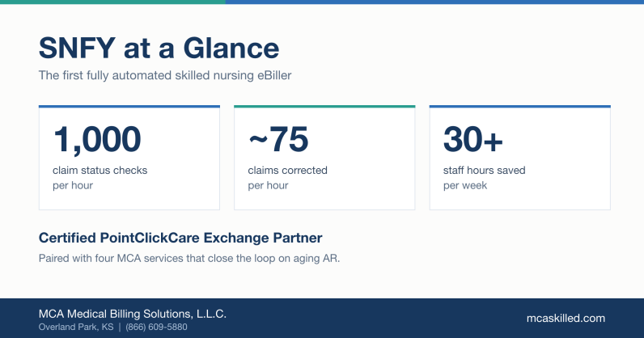Select the subtitle about automated skilled nursing eBiller
Screen dimensions: 644x338
pyautogui.click(x=165, y=75)
